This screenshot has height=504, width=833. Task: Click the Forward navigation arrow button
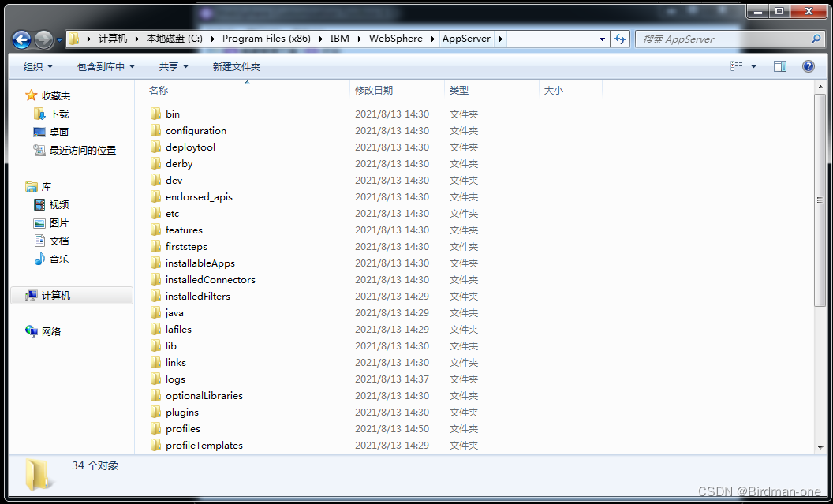(x=43, y=39)
